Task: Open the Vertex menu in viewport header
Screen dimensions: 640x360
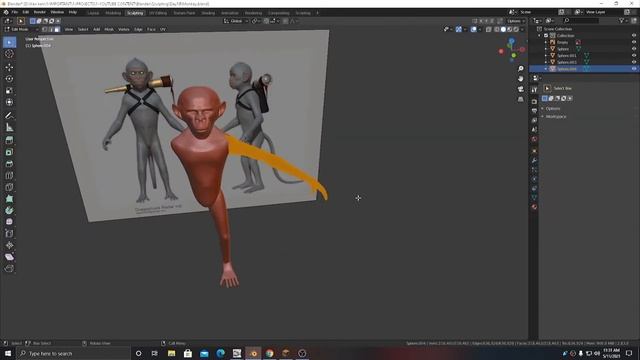Action: [x=124, y=29]
